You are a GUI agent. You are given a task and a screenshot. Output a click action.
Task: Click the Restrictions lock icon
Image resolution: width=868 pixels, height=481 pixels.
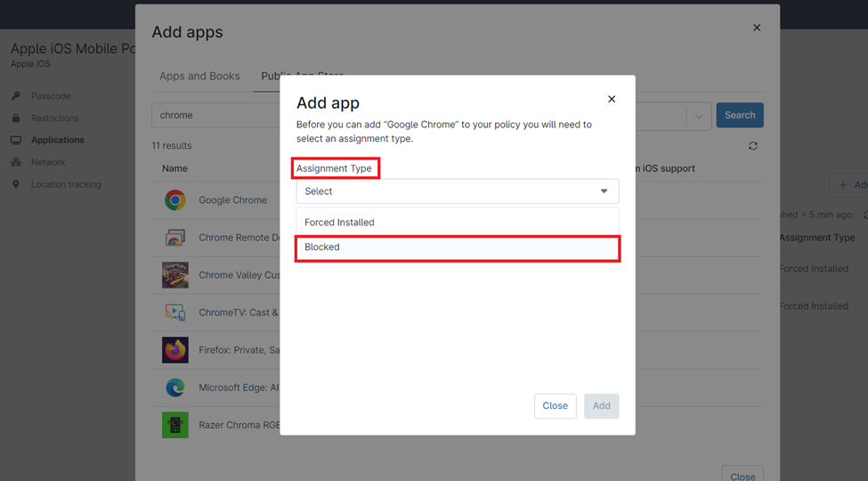coord(16,118)
